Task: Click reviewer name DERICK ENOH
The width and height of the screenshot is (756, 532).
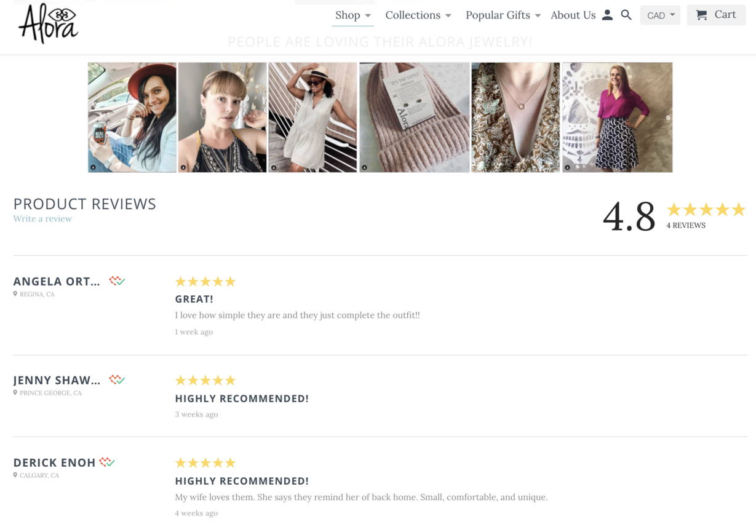Action: (54, 463)
